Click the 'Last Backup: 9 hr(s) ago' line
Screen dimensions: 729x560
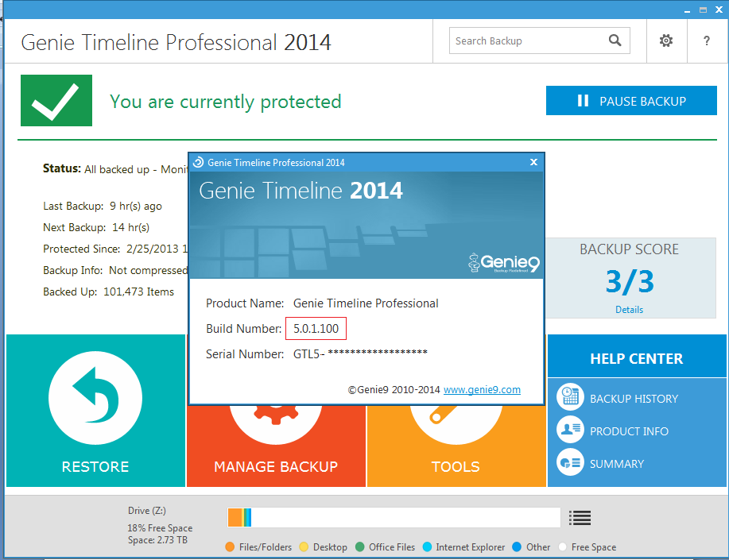coord(103,207)
